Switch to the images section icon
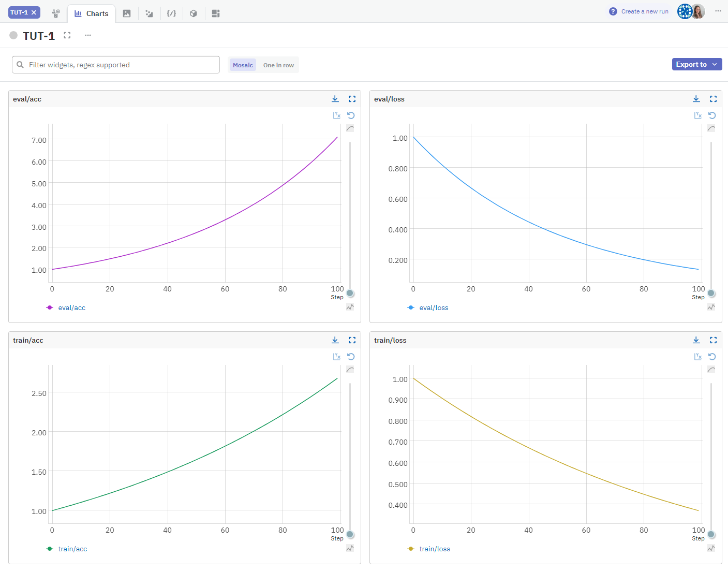The image size is (728, 572). tap(127, 13)
